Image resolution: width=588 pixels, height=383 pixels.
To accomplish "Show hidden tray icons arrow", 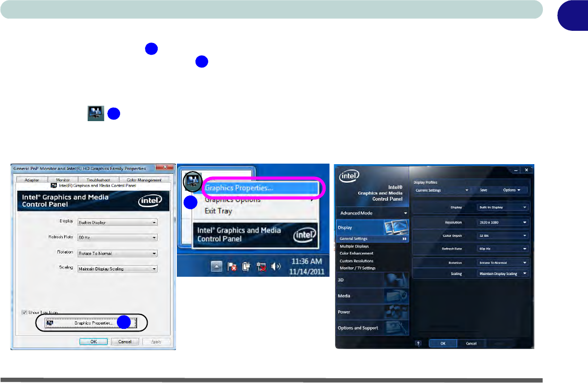I will pos(216,267).
